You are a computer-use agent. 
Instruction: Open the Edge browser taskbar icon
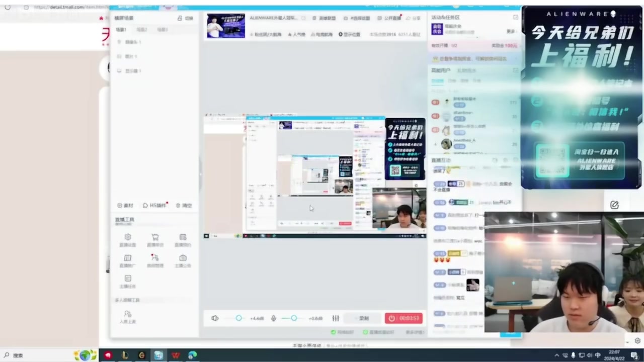click(193, 355)
